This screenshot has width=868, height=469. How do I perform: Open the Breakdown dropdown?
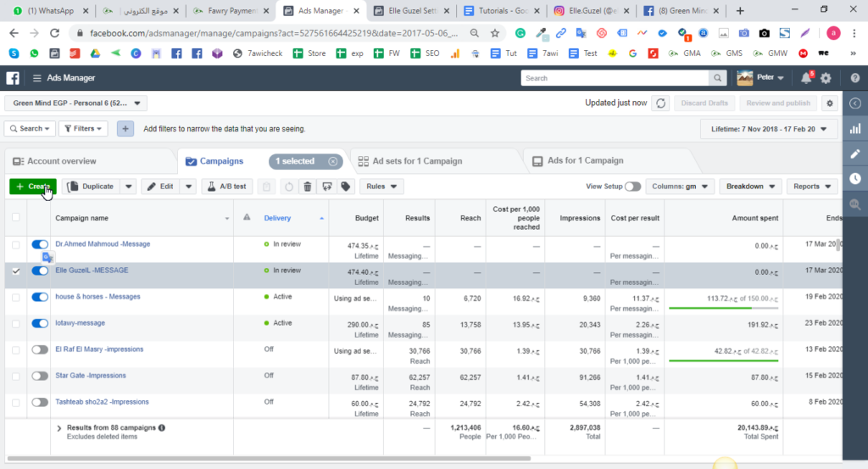tap(750, 187)
